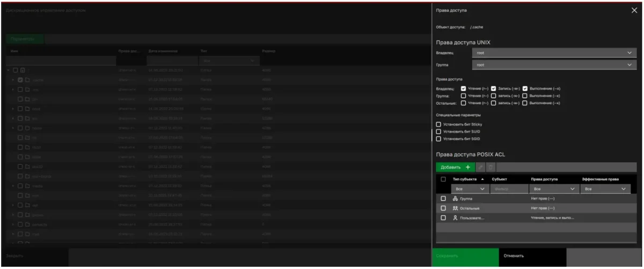Uncheck owner Чтение (r--) permission
This screenshot has width=644, height=269.
(x=463, y=89)
